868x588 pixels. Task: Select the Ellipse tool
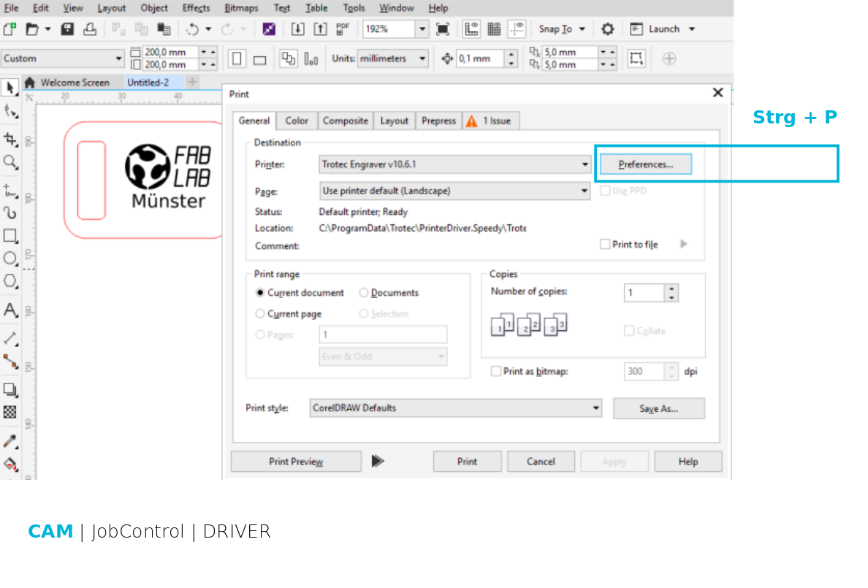(x=10, y=259)
